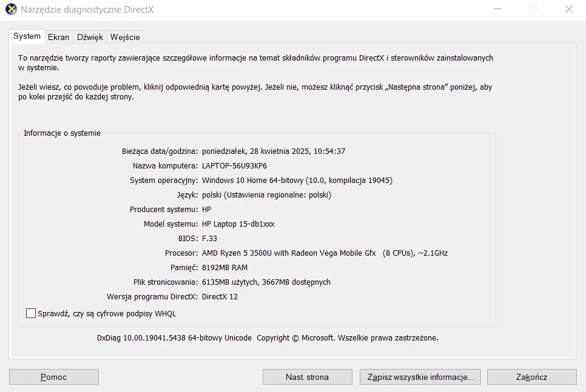Click the 8192MB RAM memory value
The height and width of the screenshot is (392, 586).
click(x=224, y=268)
